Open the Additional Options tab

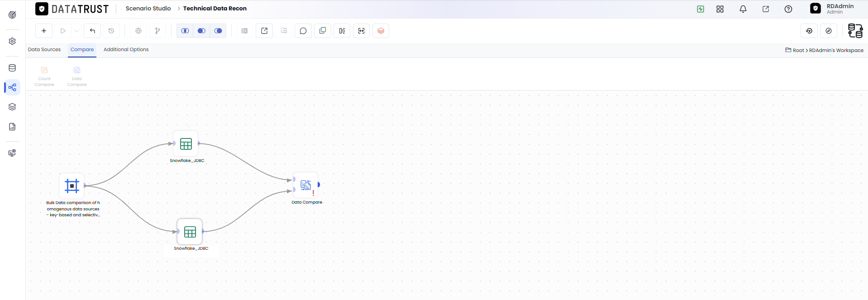126,49
